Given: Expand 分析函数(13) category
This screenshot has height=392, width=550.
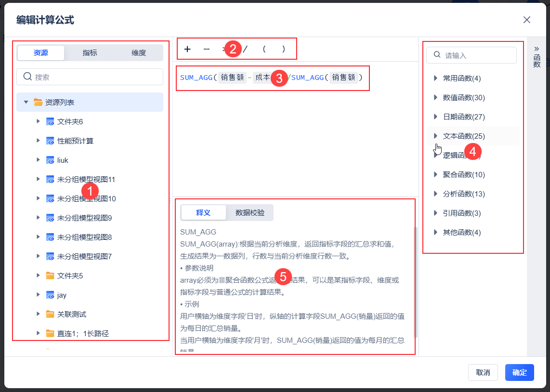Looking at the screenshot, I should (x=435, y=194).
